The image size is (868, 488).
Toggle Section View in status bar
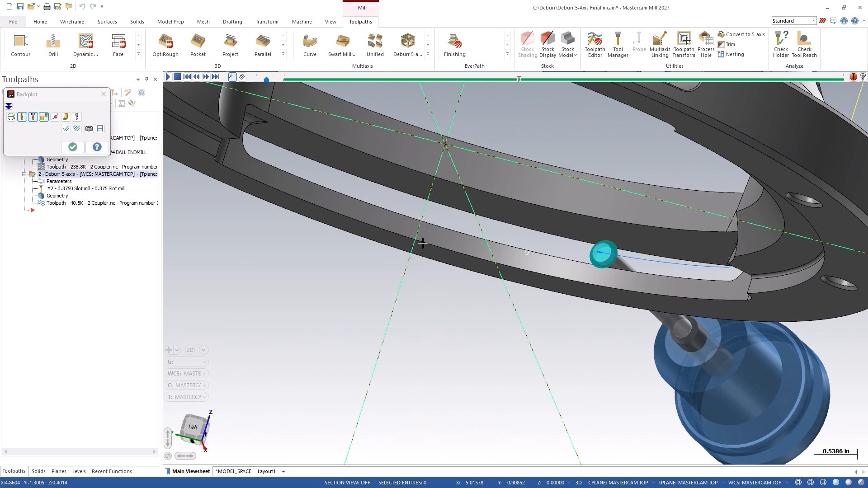(347, 483)
